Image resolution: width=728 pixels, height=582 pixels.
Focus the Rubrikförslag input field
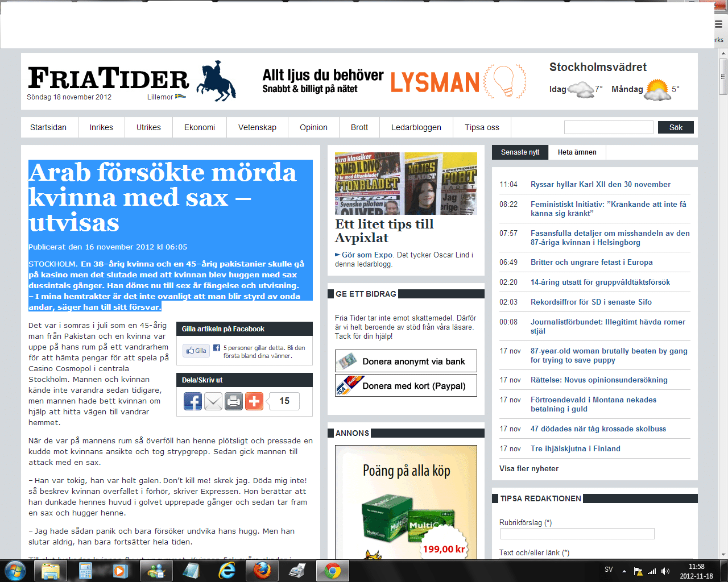tap(577, 534)
